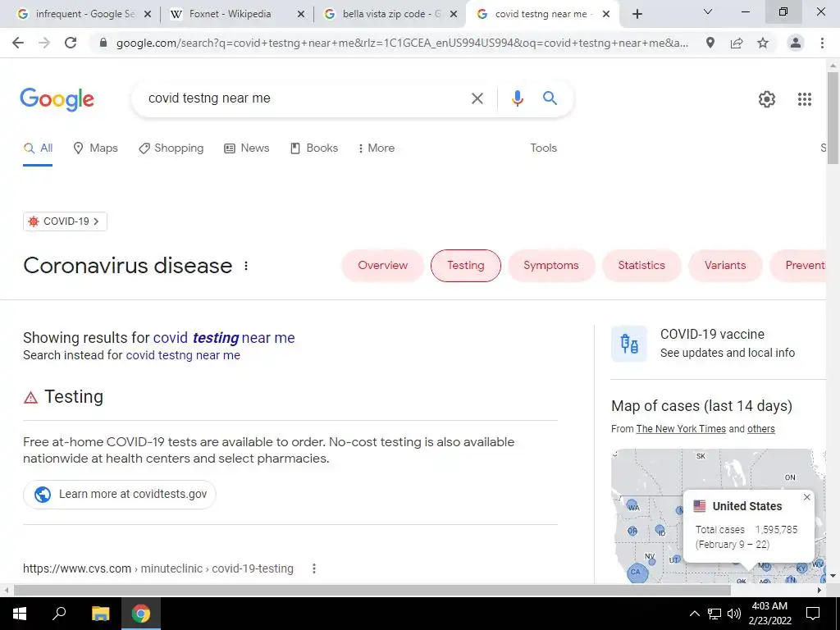Click in the Google search input field

tap(305, 98)
